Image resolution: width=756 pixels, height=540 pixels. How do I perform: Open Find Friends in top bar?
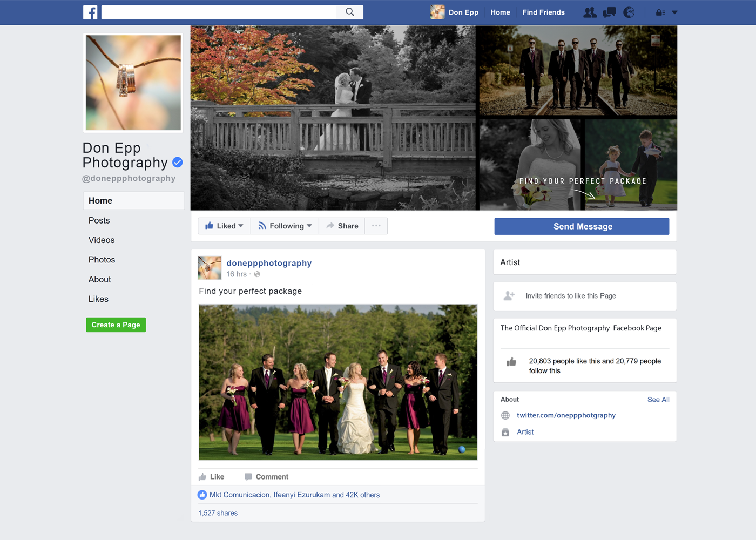(x=543, y=12)
